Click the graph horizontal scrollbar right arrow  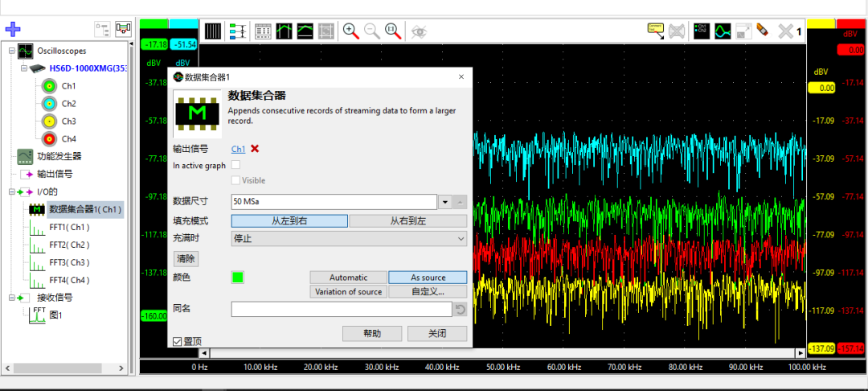point(800,353)
